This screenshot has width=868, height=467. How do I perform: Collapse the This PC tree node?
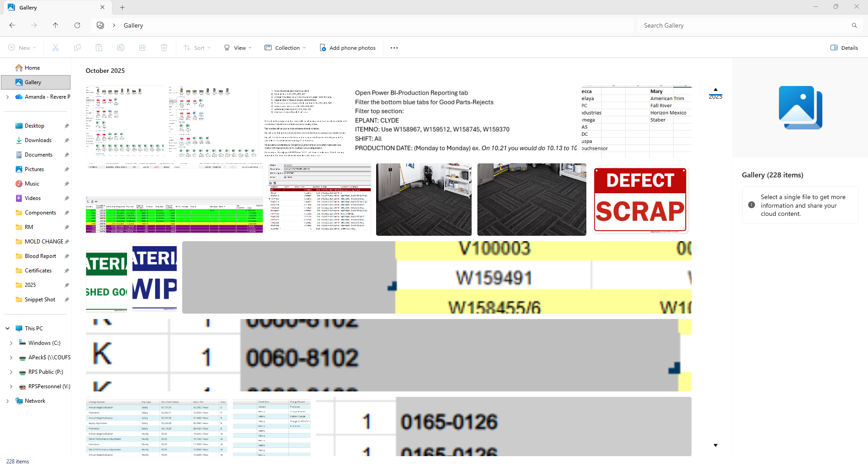(8, 329)
